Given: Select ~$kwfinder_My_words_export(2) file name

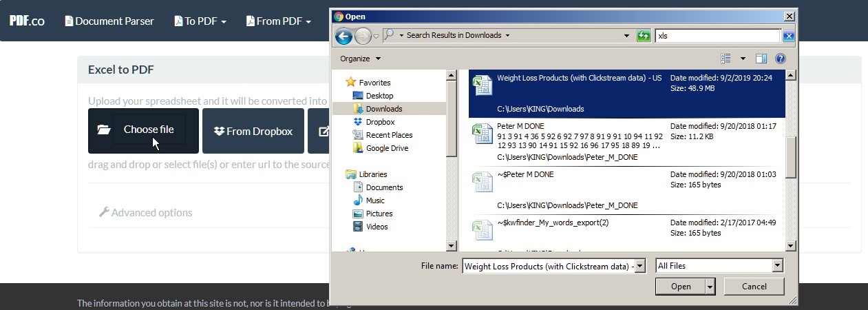Looking at the screenshot, I should (553, 223).
